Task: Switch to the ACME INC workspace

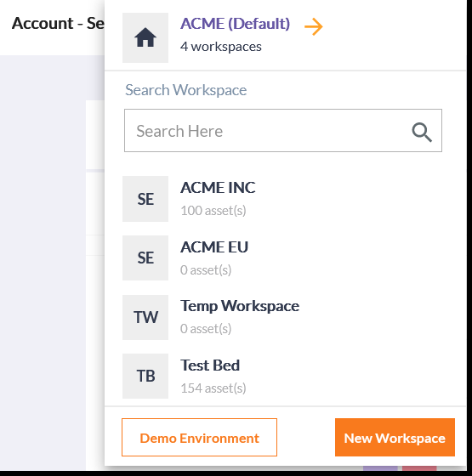Action: point(218,188)
